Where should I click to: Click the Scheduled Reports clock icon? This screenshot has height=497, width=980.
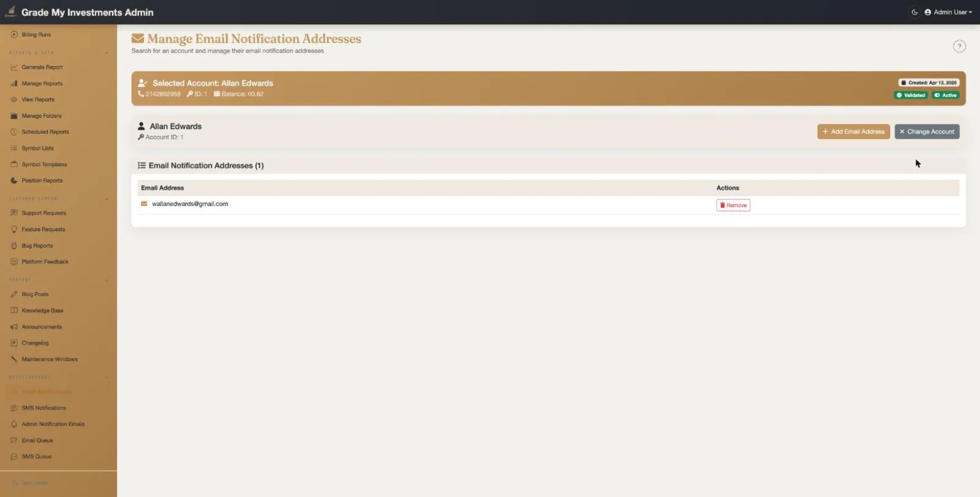pyautogui.click(x=14, y=132)
